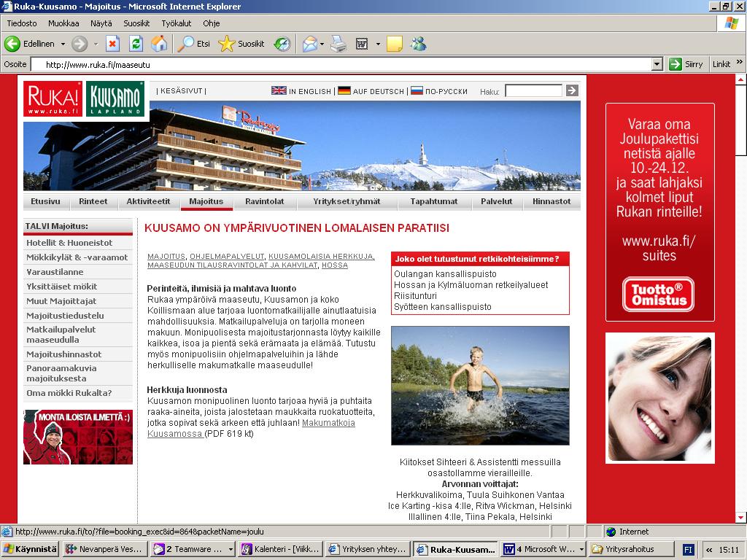This screenshot has width=747, height=560.
Task: Edit page with Word icon
Action: tap(362, 44)
